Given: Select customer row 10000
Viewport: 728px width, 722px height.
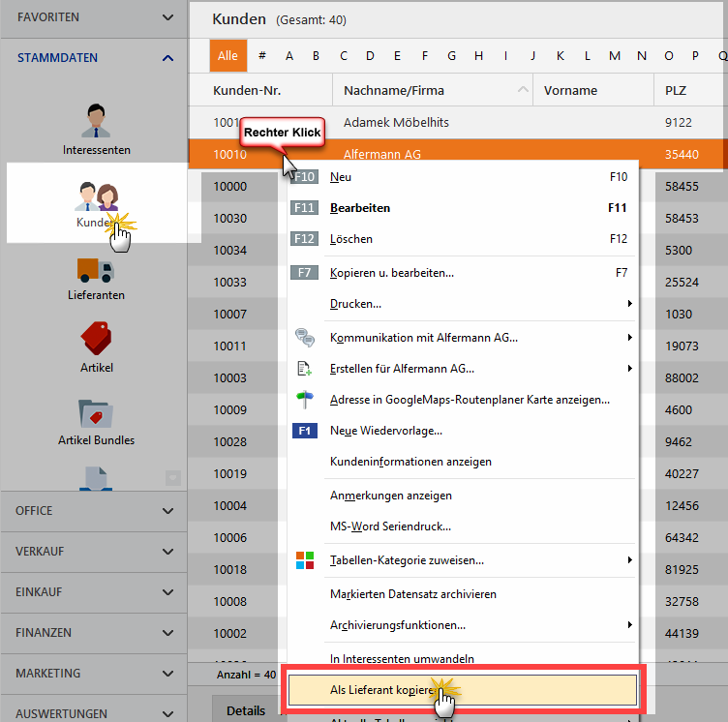Looking at the screenshot, I should 230,187.
